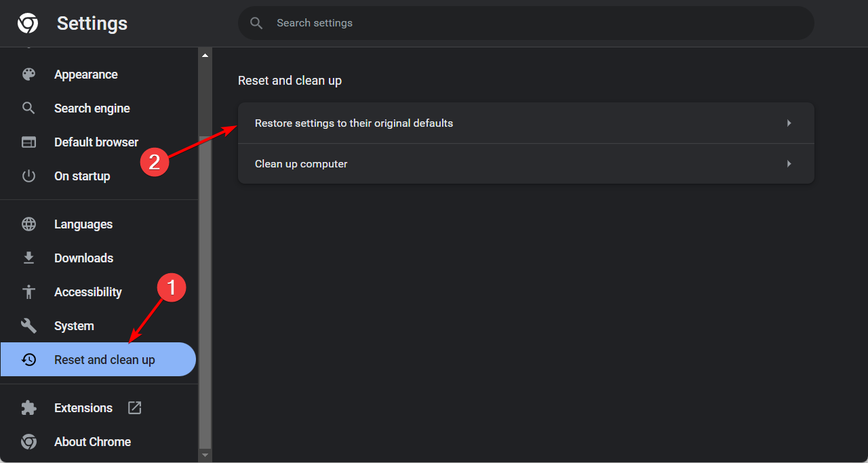Viewport: 868px width, 463px height.
Task: Click sidebar scrollbar up arrow
Action: pos(205,55)
